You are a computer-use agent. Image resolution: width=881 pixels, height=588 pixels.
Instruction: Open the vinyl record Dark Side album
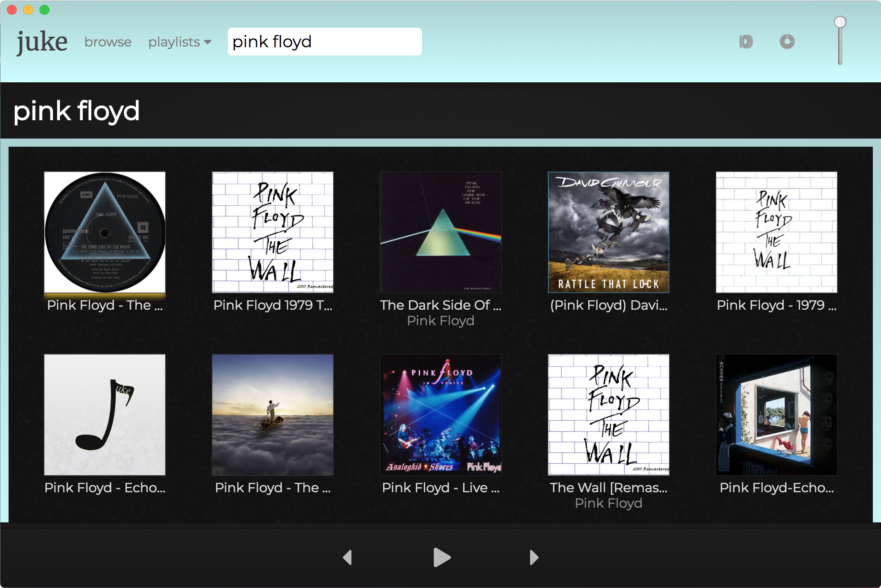[105, 232]
